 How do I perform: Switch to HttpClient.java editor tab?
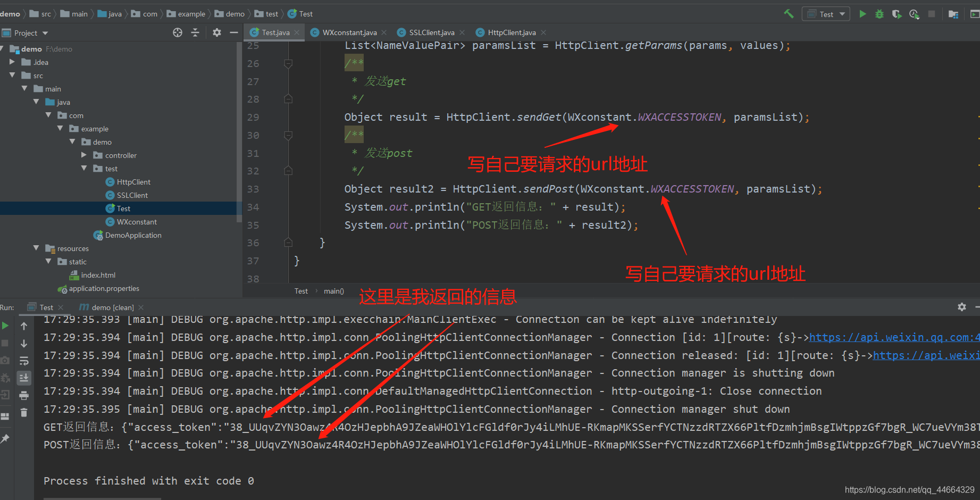point(512,32)
